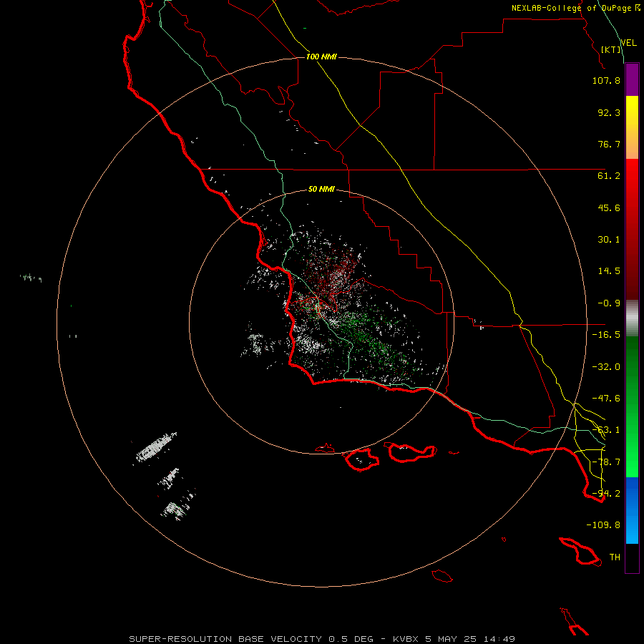Click the gray near-zero segment of color bar

click(x=632, y=318)
